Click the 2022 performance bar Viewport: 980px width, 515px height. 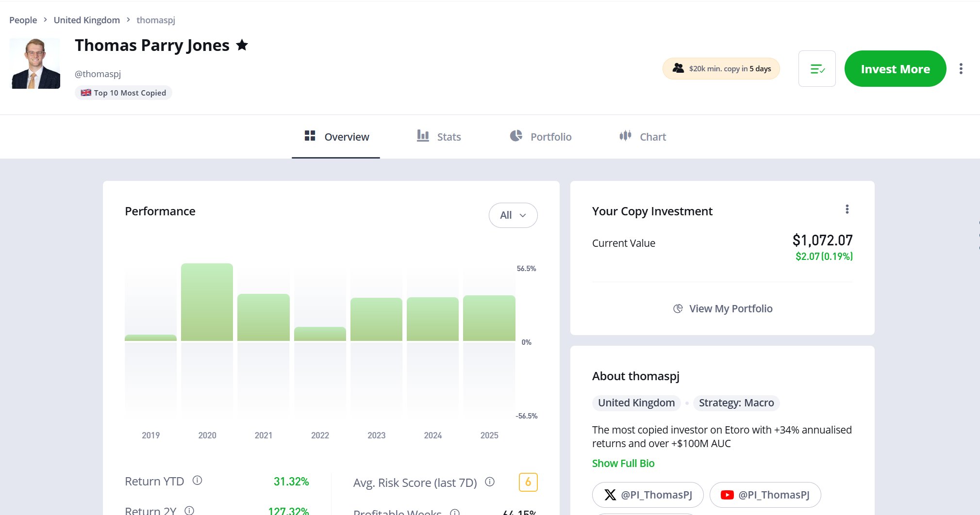tap(320, 334)
